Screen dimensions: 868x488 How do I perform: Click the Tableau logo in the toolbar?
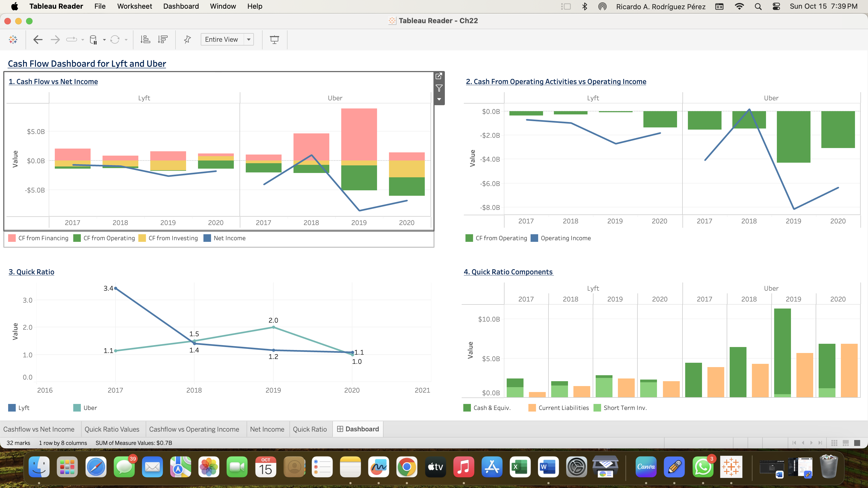click(13, 39)
